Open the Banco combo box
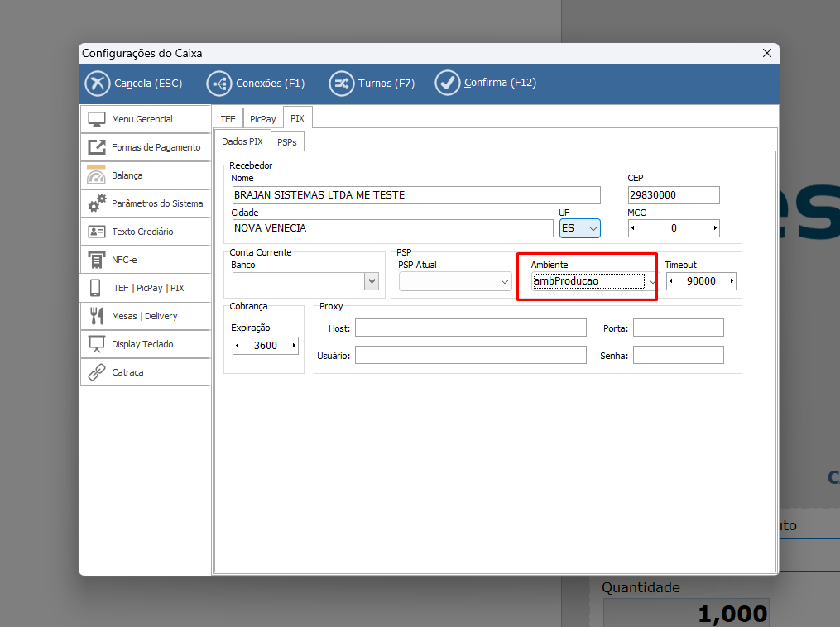840x627 pixels. 371,282
